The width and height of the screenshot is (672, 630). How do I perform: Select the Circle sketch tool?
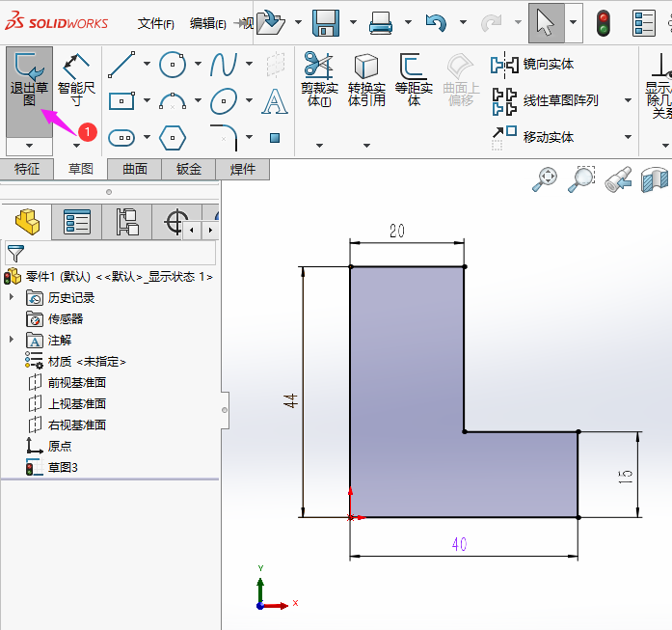[173, 65]
